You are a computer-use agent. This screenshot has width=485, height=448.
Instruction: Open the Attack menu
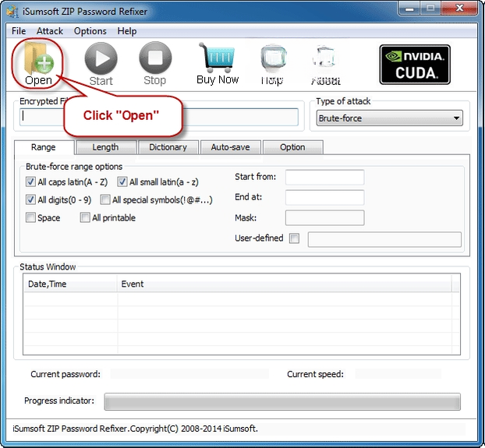point(50,31)
